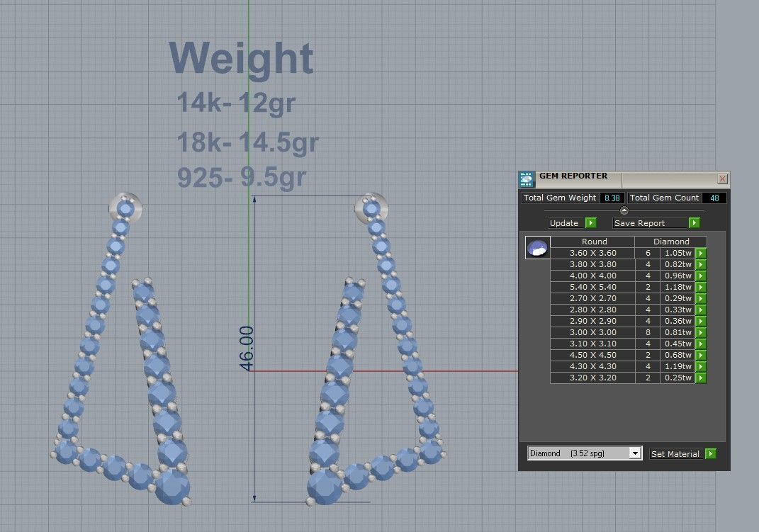Click the Save Report button
Viewport: 759px width, 532px height.
click(x=650, y=223)
